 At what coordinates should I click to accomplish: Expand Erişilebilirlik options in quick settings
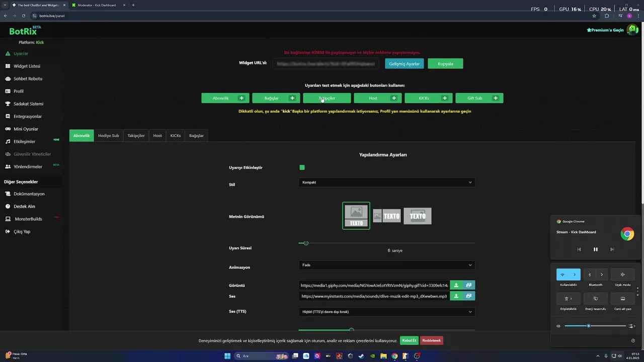click(x=569, y=299)
